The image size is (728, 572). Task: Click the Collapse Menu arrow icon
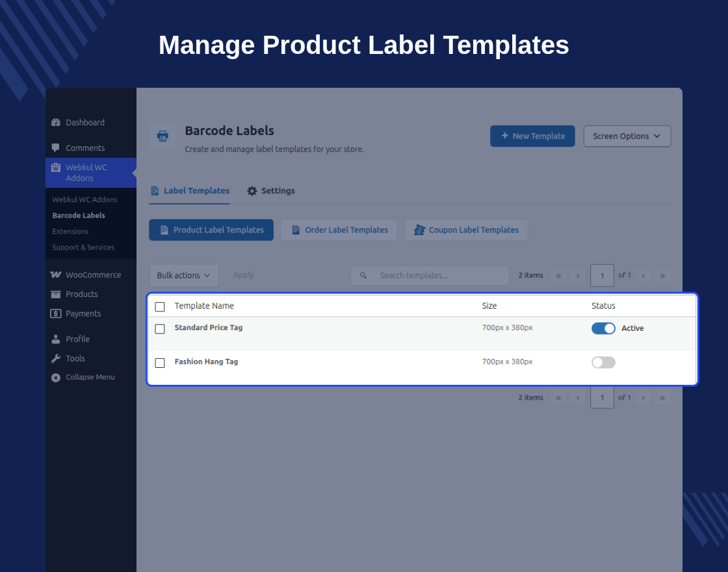coord(56,378)
